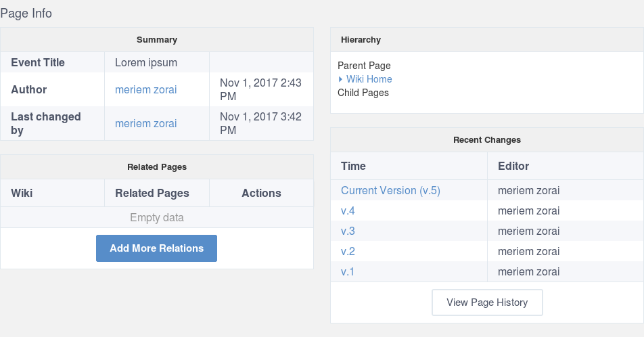Click the Lorem ipsum event title
Screen dimensions: 644x337
coord(146,62)
